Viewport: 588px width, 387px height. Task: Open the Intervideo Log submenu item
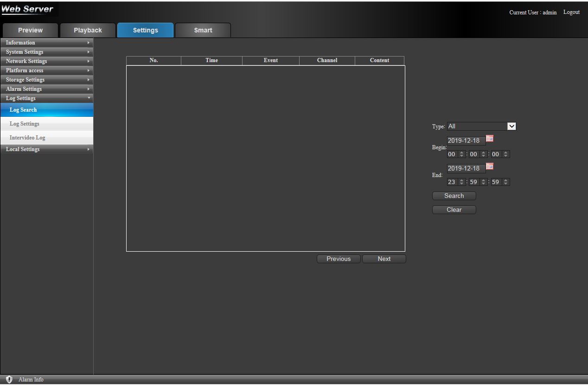tap(27, 138)
